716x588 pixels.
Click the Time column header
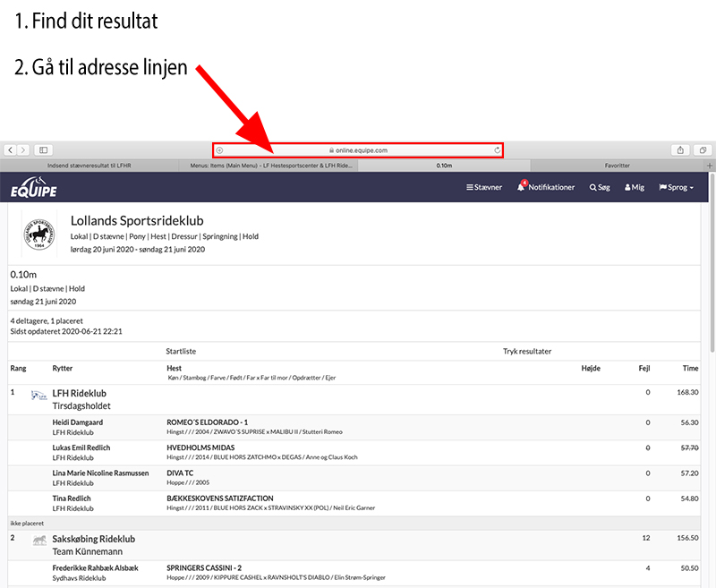(690, 368)
